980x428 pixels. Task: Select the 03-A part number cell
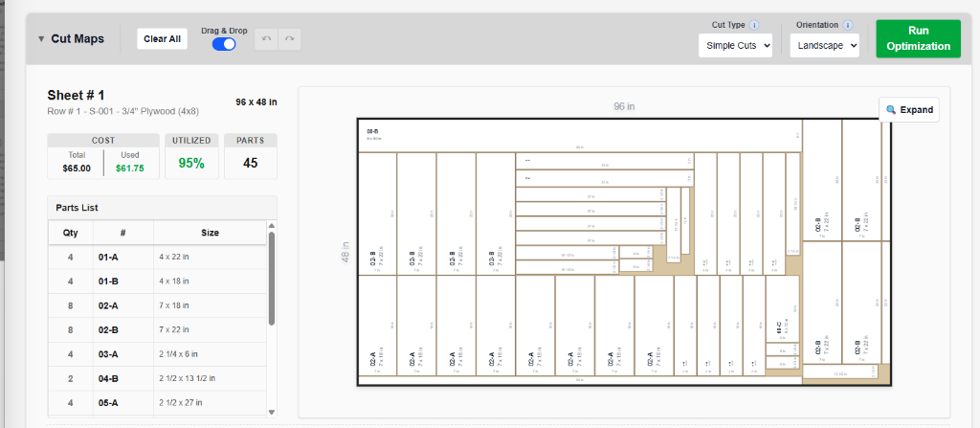pos(123,355)
